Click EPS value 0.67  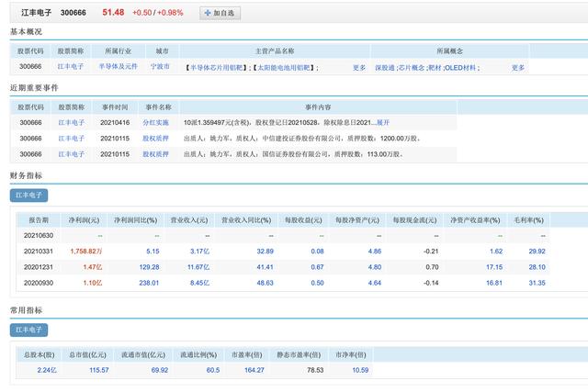click(x=317, y=267)
